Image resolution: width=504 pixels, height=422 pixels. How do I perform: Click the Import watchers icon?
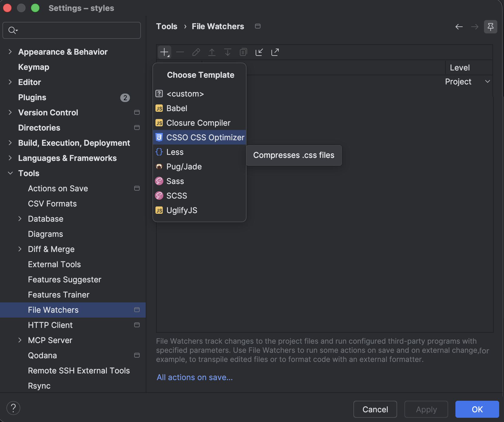(259, 52)
